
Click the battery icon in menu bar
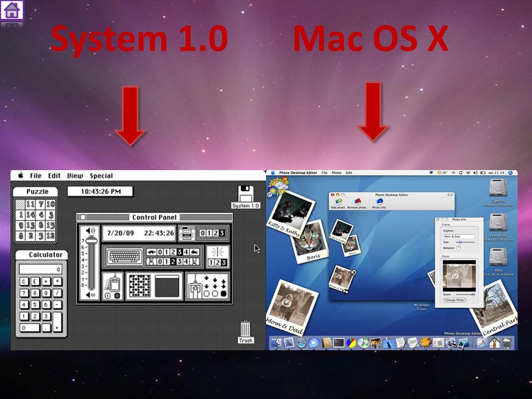(x=483, y=173)
